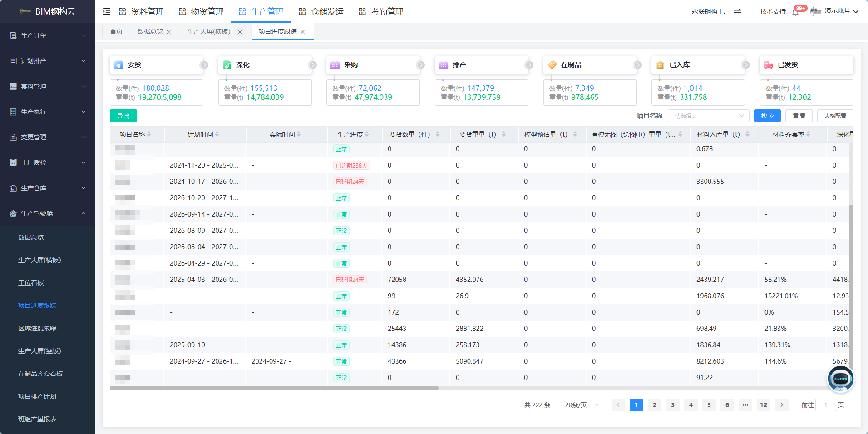Open 班组产量报表 in the sidebar
868x434 pixels.
pos(37,419)
